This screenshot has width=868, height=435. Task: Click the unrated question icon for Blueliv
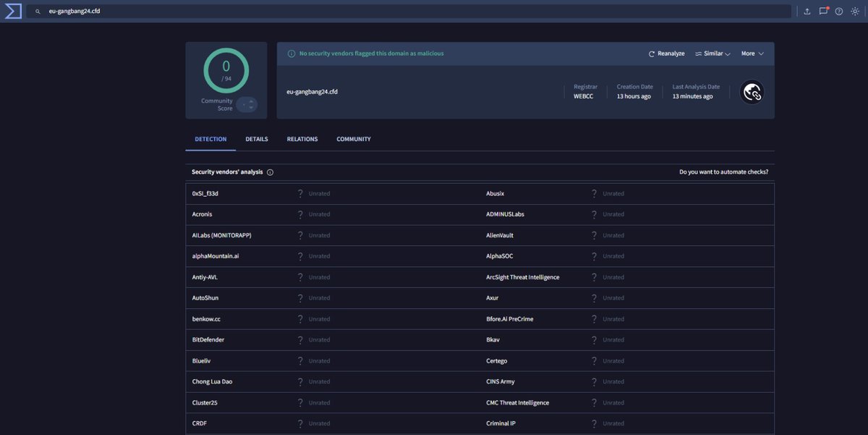(x=300, y=360)
